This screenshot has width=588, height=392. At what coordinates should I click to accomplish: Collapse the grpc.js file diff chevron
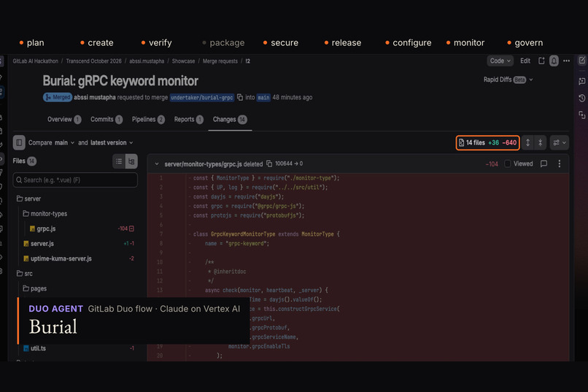tap(157, 164)
